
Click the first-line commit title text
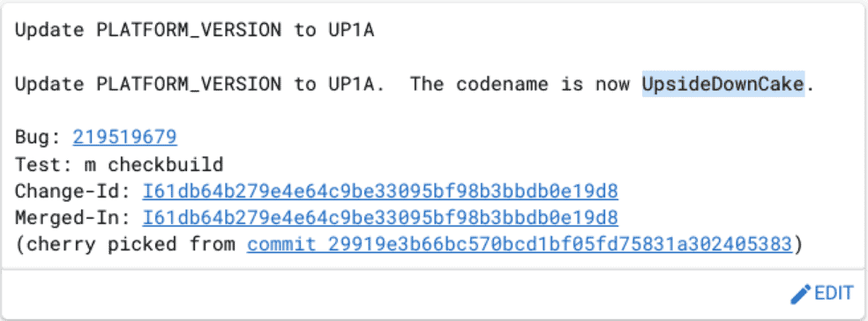pyautogui.click(x=194, y=31)
